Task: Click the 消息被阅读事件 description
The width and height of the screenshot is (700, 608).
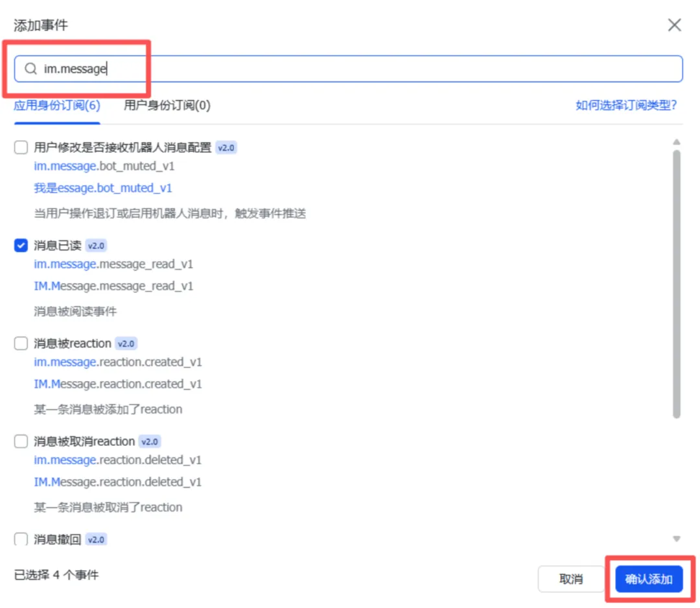Action: tap(75, 311)
